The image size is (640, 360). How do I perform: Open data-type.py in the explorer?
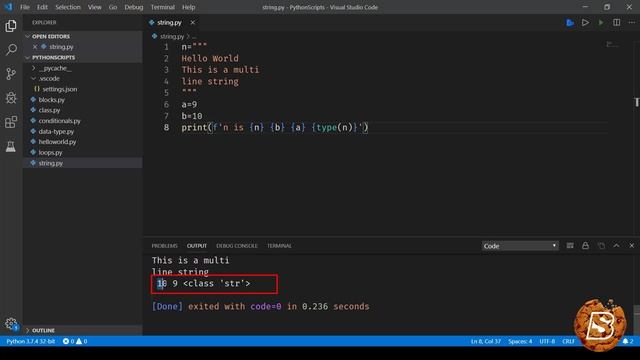[x=56, y=131]
